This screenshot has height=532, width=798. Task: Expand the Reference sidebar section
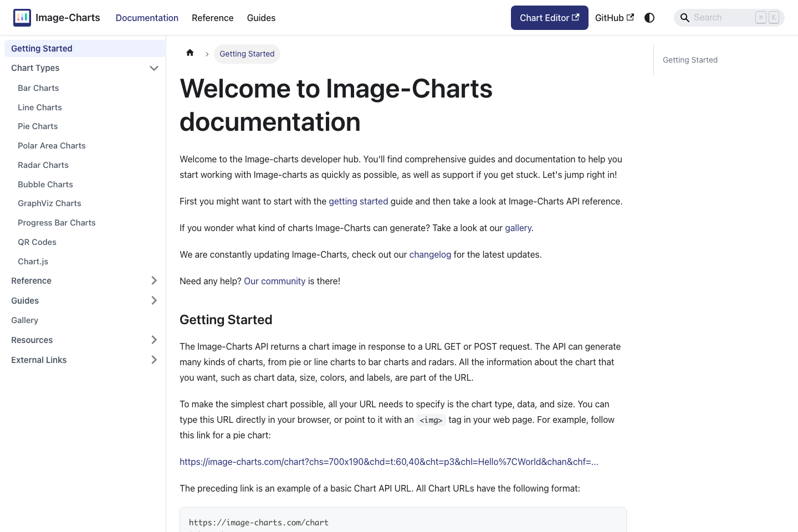[x=154, y=280]
